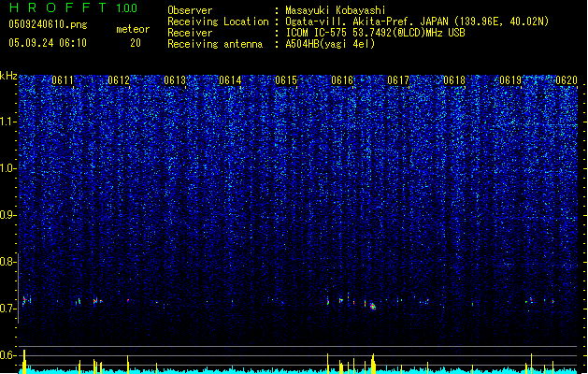The width and height of the screenshot is (588, 374).
Task: Click the date stamp 05.09.24 06:10
Action: [48, 43]
